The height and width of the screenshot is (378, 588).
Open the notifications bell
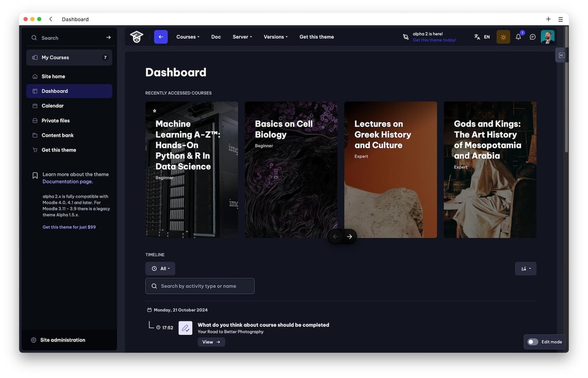[518, 37]
